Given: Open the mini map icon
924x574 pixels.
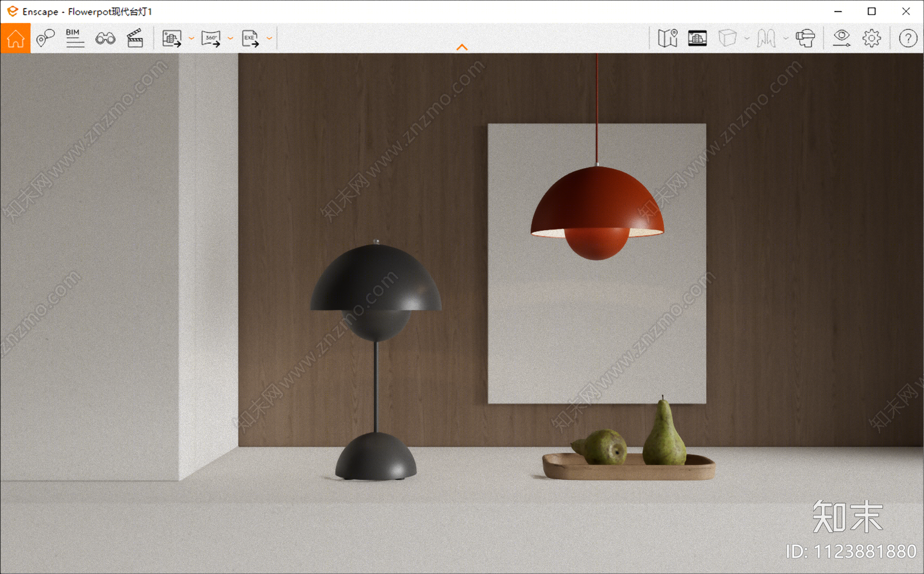Looking at the screenshot, I should point(668,39).
